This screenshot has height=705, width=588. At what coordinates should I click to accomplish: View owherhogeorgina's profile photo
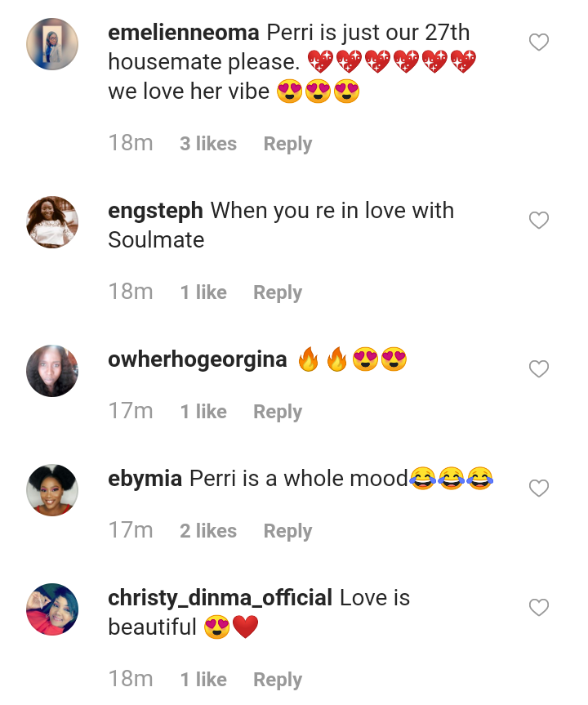click(52, 371)
